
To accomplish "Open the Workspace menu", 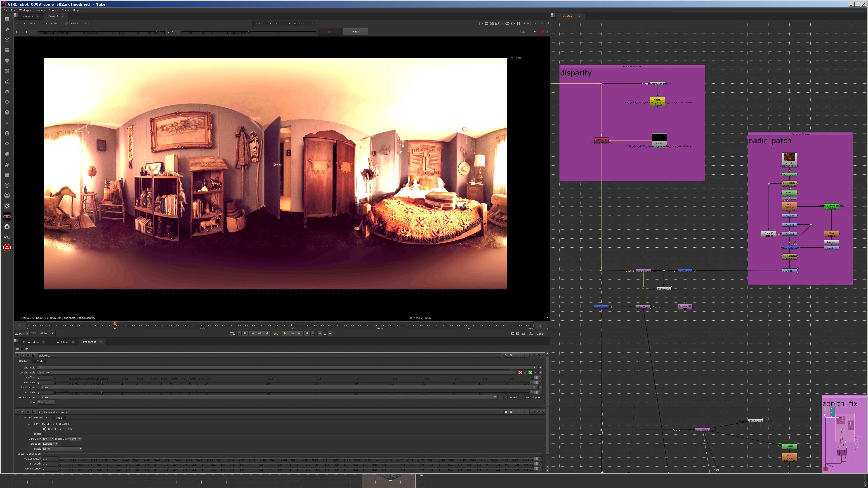I will tap(26, 10).
